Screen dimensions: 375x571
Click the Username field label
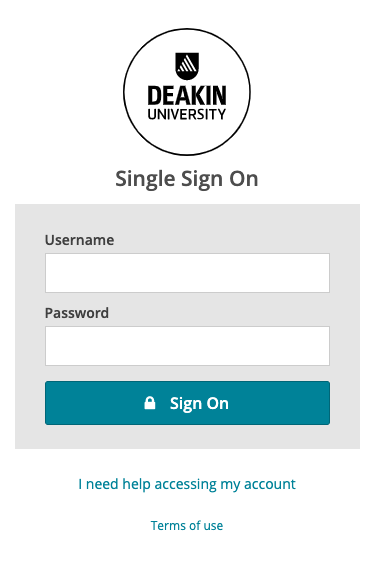point(79,240)
